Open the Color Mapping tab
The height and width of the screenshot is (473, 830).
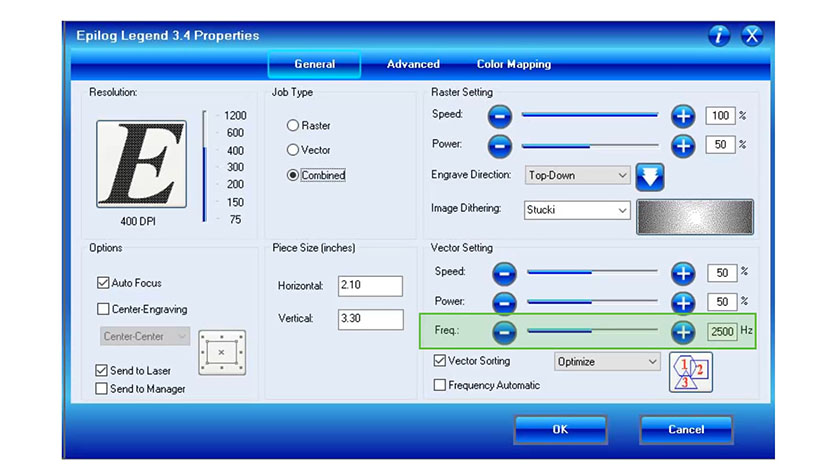tap(513, 64)
